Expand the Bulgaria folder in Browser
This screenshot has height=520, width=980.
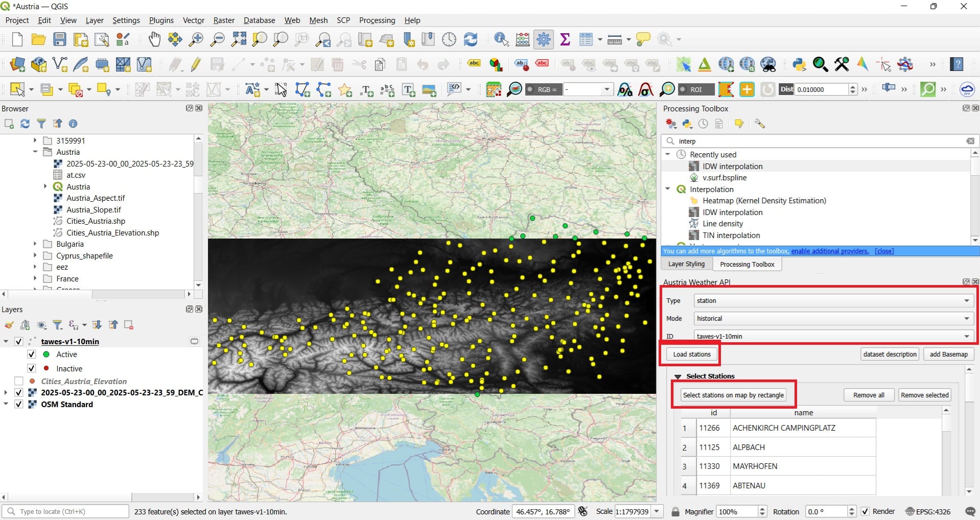[35, 244]
